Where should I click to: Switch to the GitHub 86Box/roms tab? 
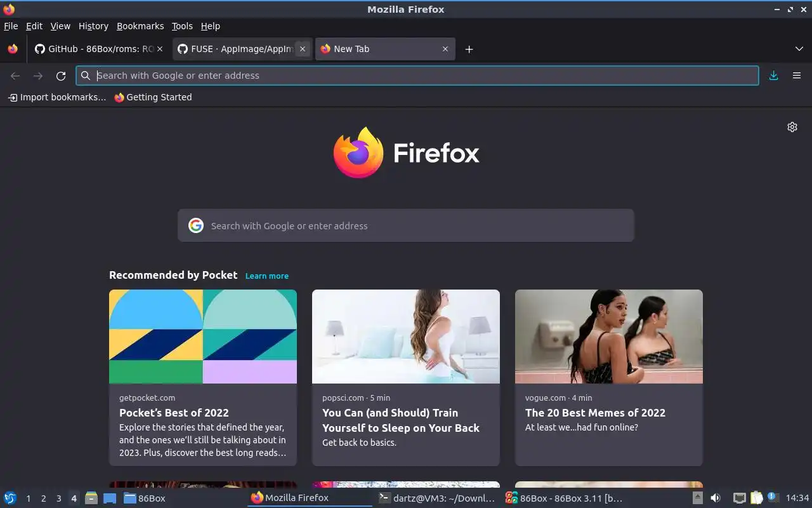pyautogui.click(x=98, y=49)
